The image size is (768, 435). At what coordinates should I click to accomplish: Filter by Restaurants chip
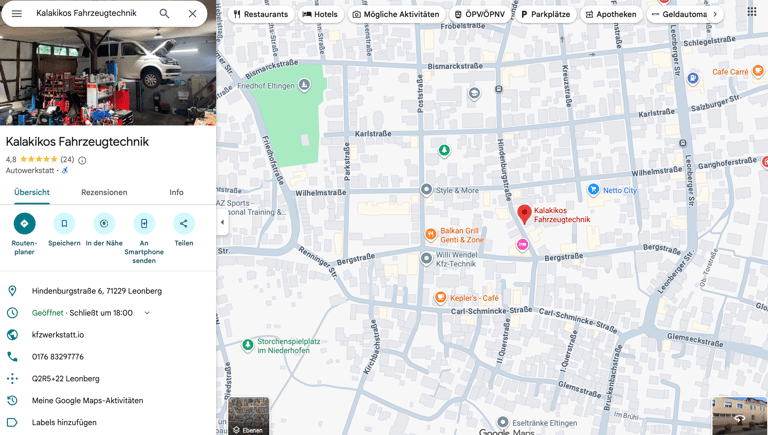coord(261,14)
